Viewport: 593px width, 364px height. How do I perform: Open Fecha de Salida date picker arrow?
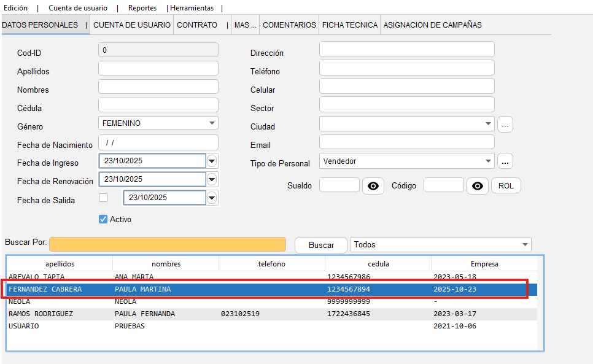[212, 198]
